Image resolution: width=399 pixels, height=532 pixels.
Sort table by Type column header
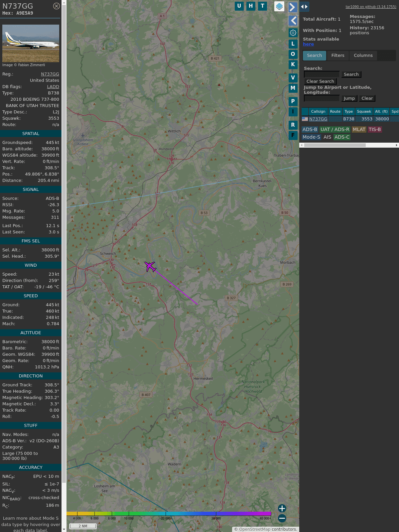[349, 112]
